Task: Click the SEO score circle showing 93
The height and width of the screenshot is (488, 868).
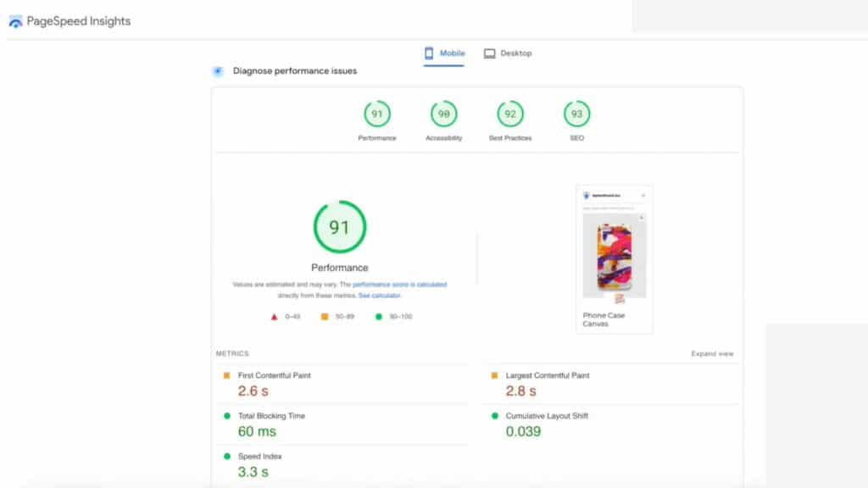Action: [576, 112]
